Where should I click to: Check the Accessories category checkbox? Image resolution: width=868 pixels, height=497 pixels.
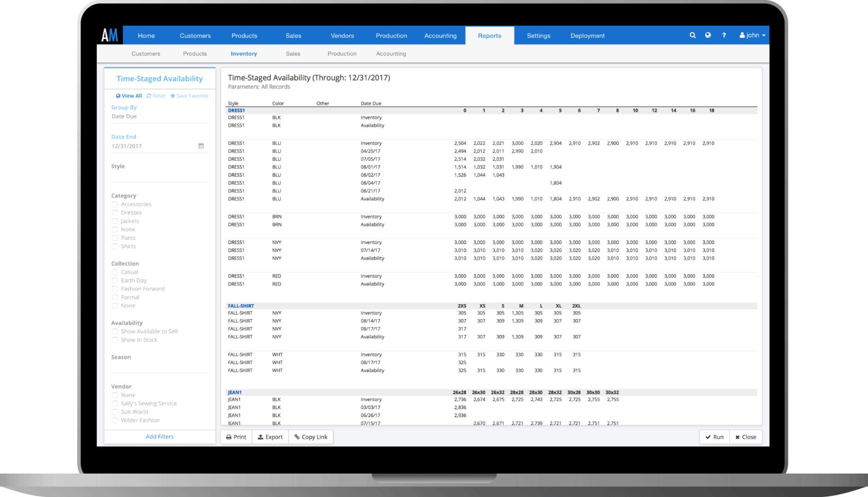coord(115,204)
